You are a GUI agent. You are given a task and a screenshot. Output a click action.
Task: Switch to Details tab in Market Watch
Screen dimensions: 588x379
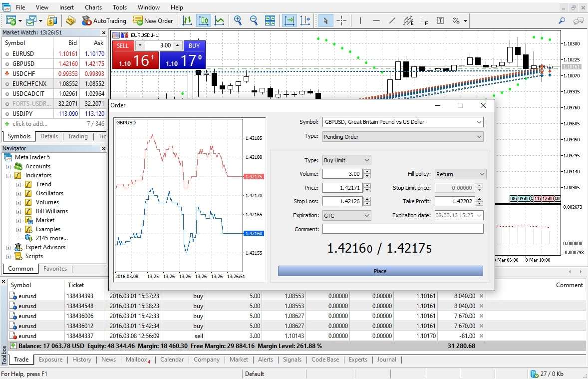tap(49, 136)
